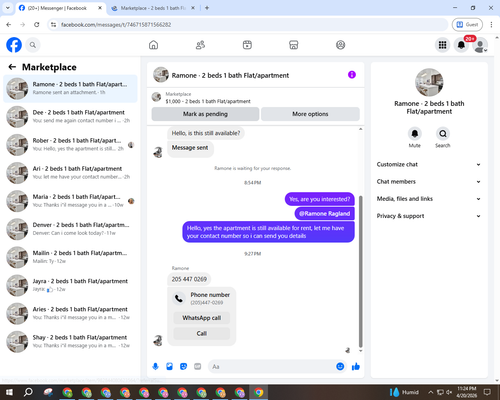Open the Facebook search magnifier

click(x=33, y=45)
